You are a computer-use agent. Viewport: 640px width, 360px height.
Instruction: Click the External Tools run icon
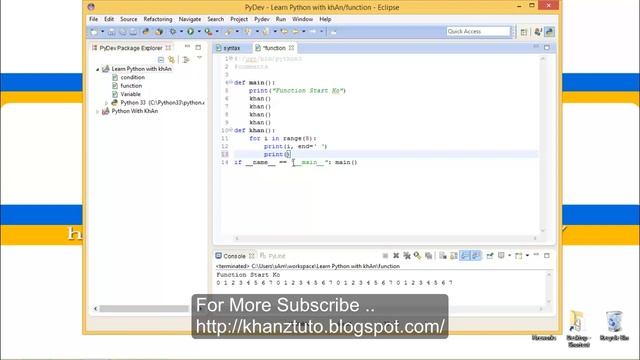[x=209, y=31]
